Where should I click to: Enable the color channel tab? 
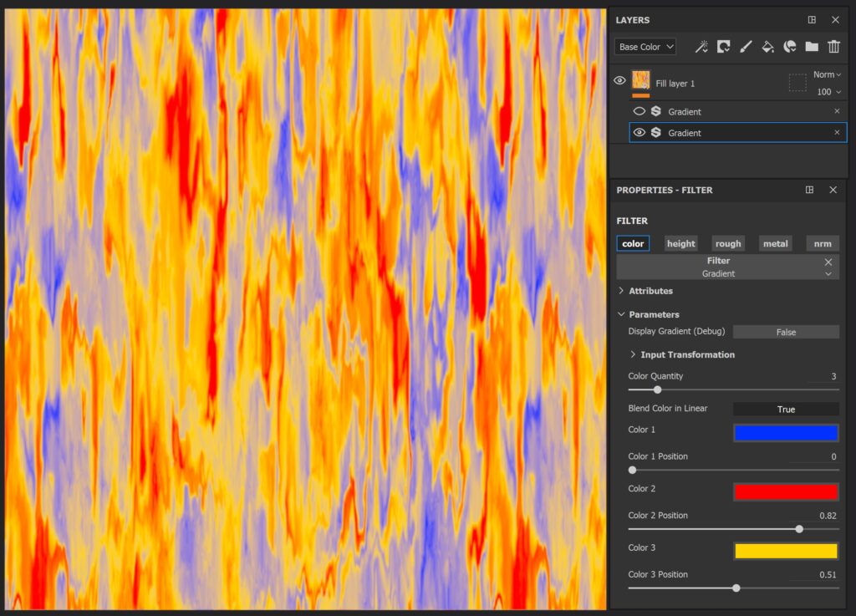[633, 243]
